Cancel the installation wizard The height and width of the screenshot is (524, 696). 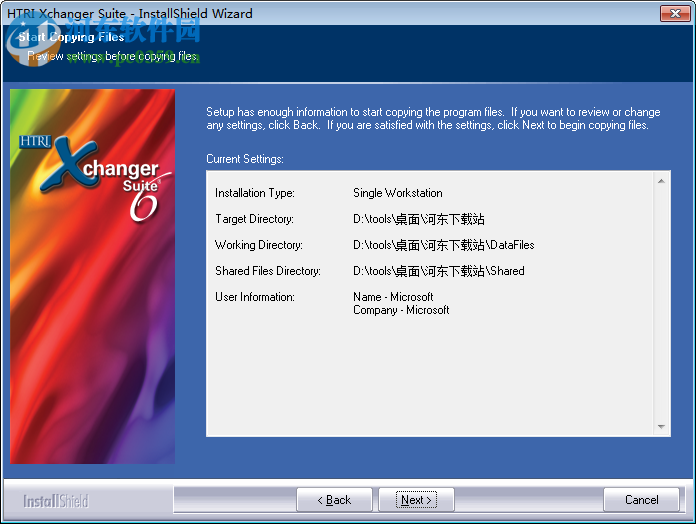(x=641, y=500)
